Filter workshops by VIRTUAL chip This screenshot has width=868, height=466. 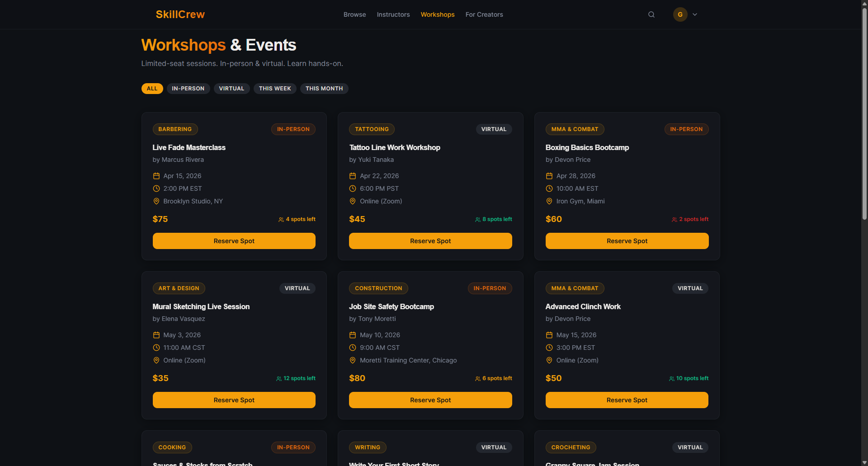231,89
